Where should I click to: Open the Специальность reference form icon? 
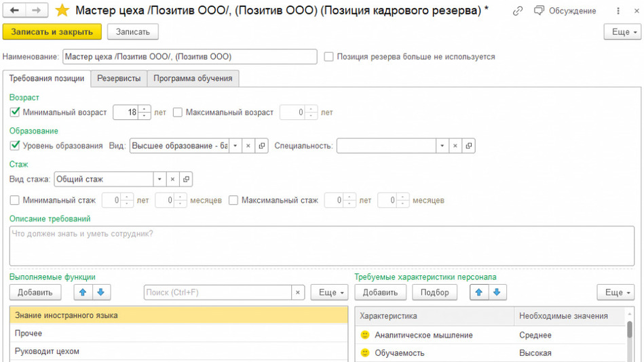click(468, 146)
